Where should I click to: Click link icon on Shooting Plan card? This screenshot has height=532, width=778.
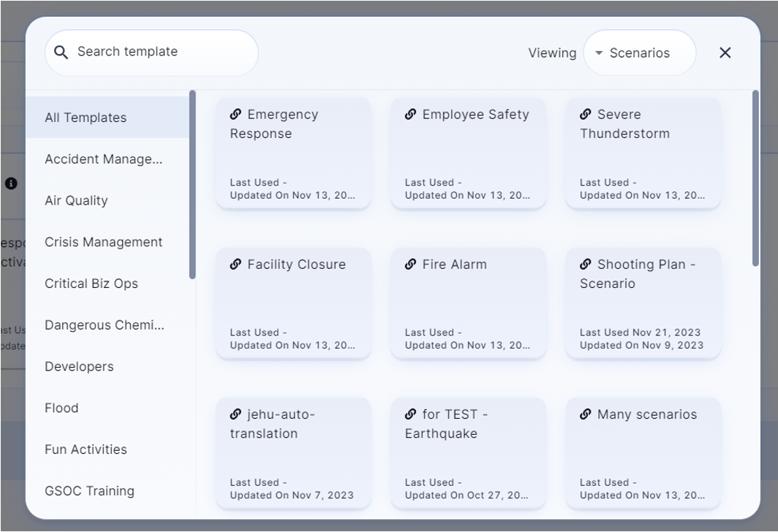(585, 264)
